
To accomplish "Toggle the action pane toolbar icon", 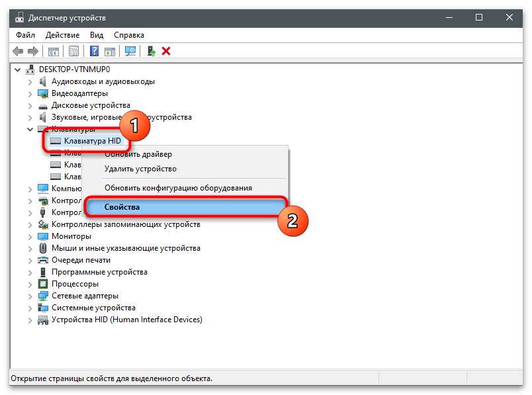I will (x=110, y=51).
